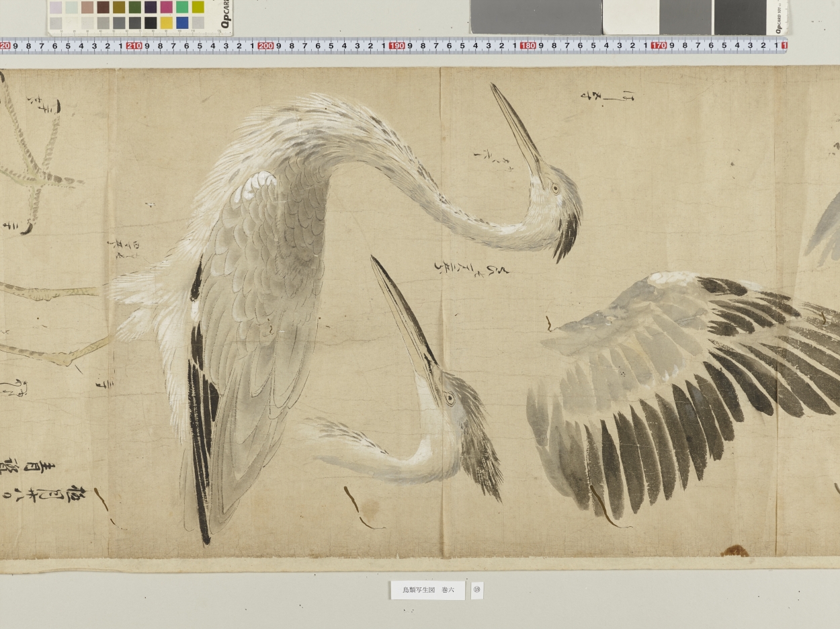Image resolution: width=840 pixels, height=629 pixels.
Task: Select the red 180 mark on the ruler
Action: pyautogui.click(x=528, y=46)
